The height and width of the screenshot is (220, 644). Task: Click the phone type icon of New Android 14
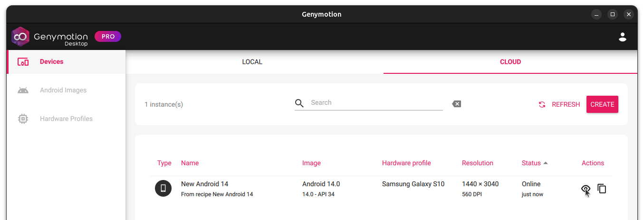[x=163, y=189]
